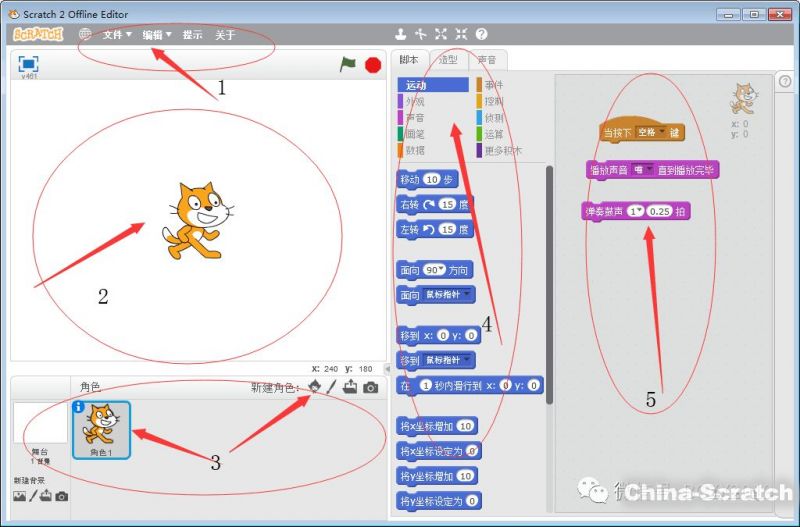Open the sprite info 'i' badge on 角色1
800x527 pixels.
pos(79,407)
